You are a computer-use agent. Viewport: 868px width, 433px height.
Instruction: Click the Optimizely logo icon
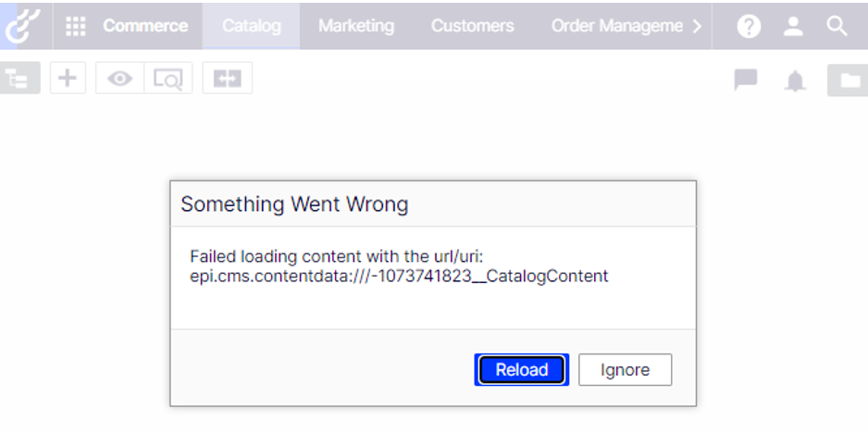click(20, 25)
